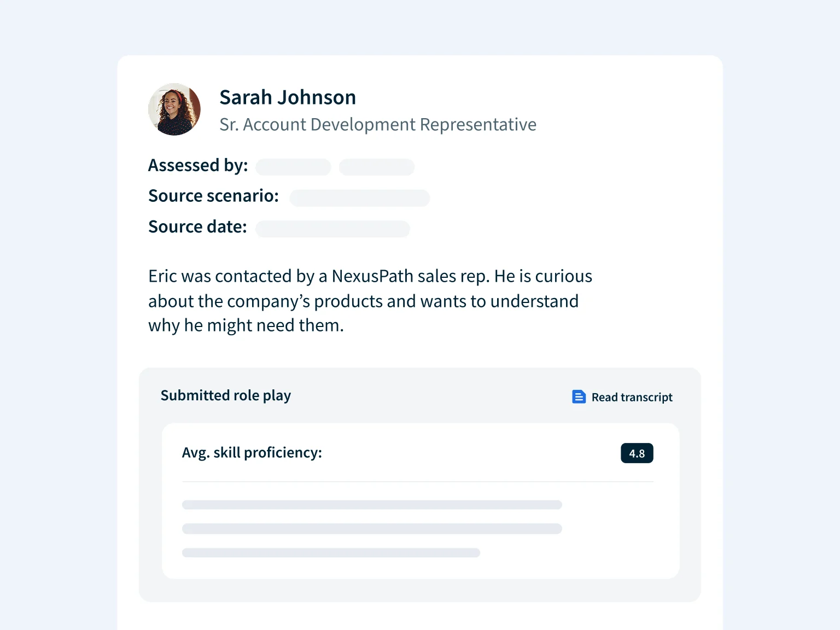
Task: Click the Source scenario label
Action: [213, 196]
